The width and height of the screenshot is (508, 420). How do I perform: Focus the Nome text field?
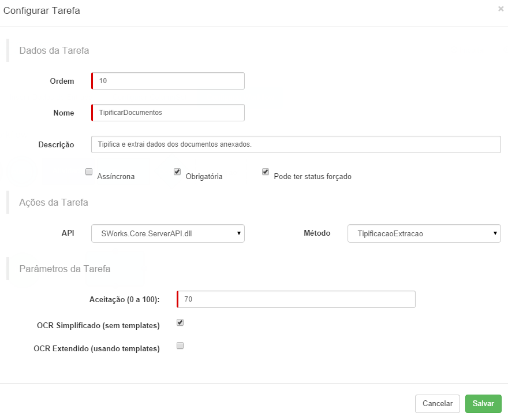click(168, 113)
